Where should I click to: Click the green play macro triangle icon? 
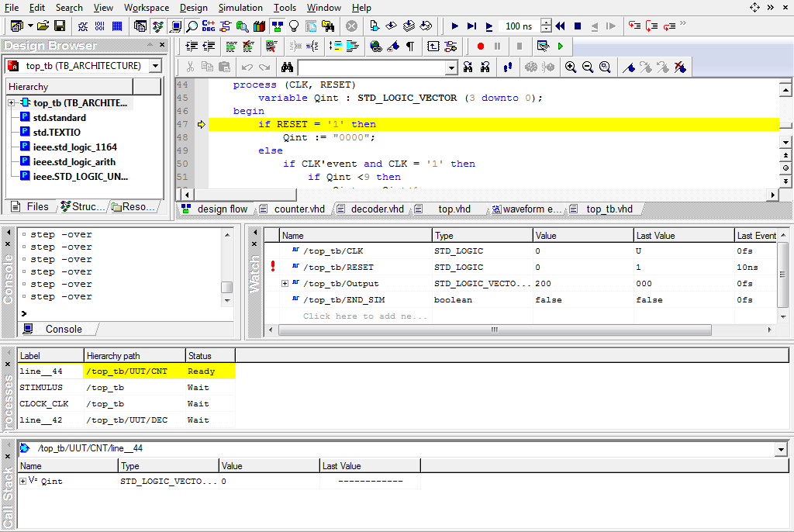tap(560, 47)
